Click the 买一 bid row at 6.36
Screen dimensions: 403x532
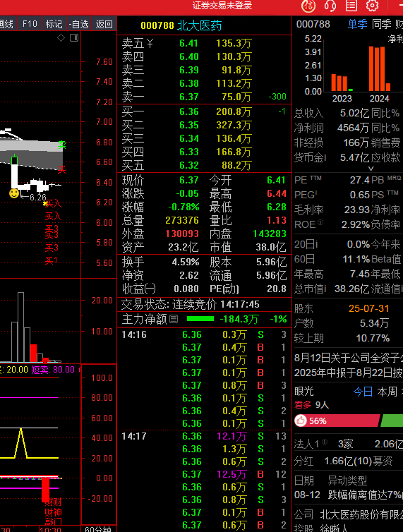click(204, 112)
